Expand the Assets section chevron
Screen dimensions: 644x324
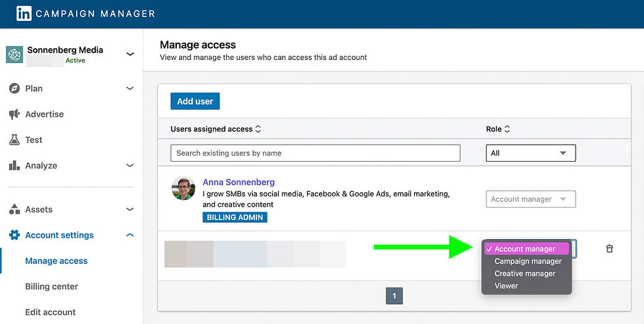[130, 210]
